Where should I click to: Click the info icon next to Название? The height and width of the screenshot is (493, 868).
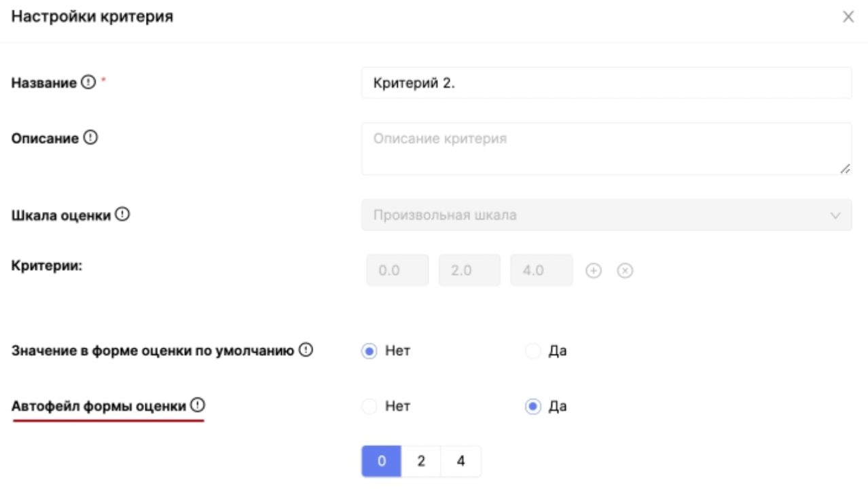(88, 83)
